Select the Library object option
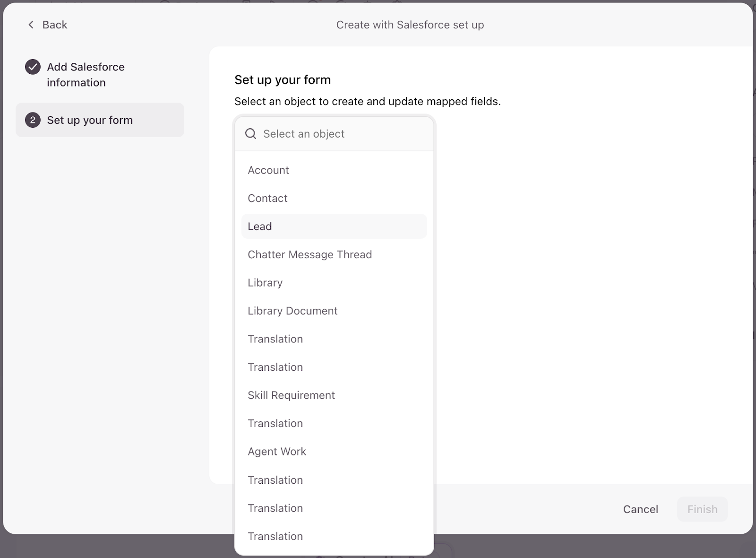756x558 pixels. pyautogui.click(x=265, y=283)
